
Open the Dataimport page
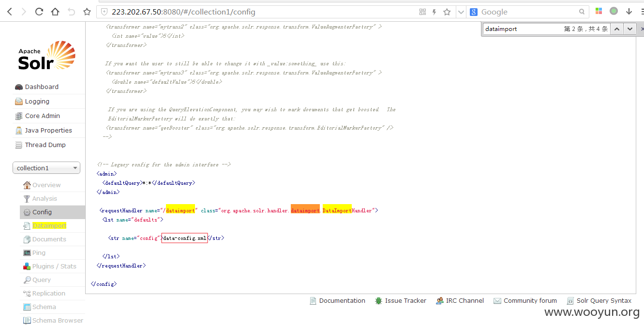pyautogui.click(x=49, y=225)
